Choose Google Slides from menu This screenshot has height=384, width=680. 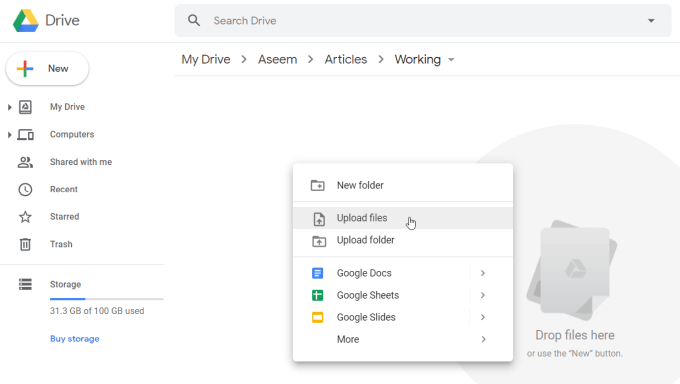click(403, 317)
